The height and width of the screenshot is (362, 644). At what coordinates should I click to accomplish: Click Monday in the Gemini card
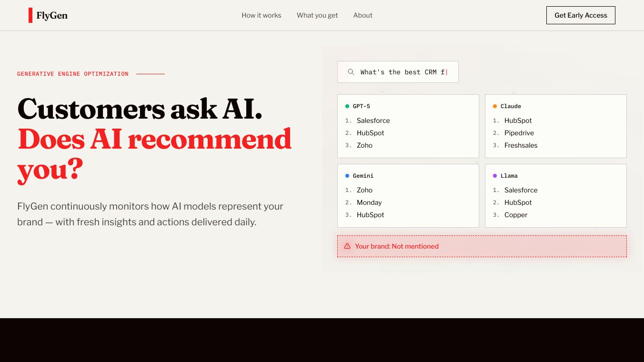click(x=369, y=202)
